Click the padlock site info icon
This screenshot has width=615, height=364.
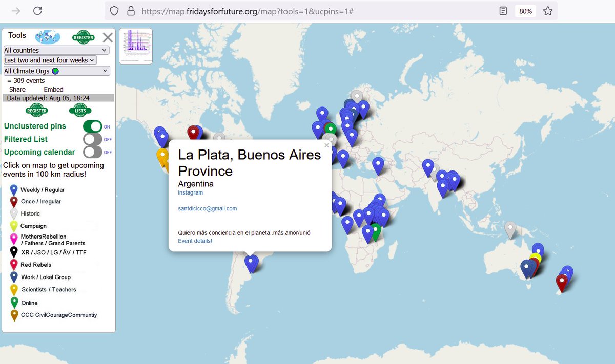131,11
